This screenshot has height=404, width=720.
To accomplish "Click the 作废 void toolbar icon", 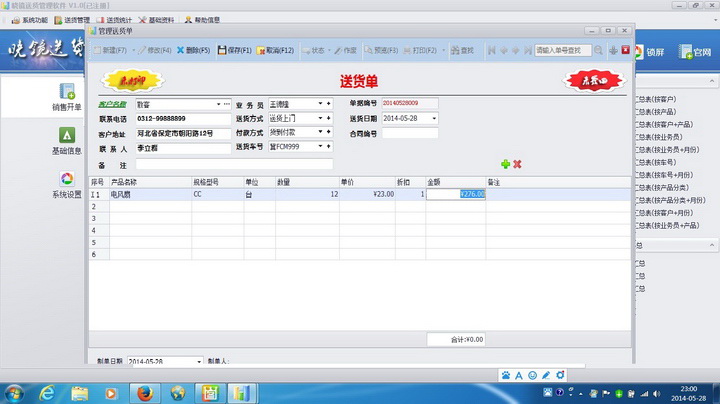I will tap(338, 50).
